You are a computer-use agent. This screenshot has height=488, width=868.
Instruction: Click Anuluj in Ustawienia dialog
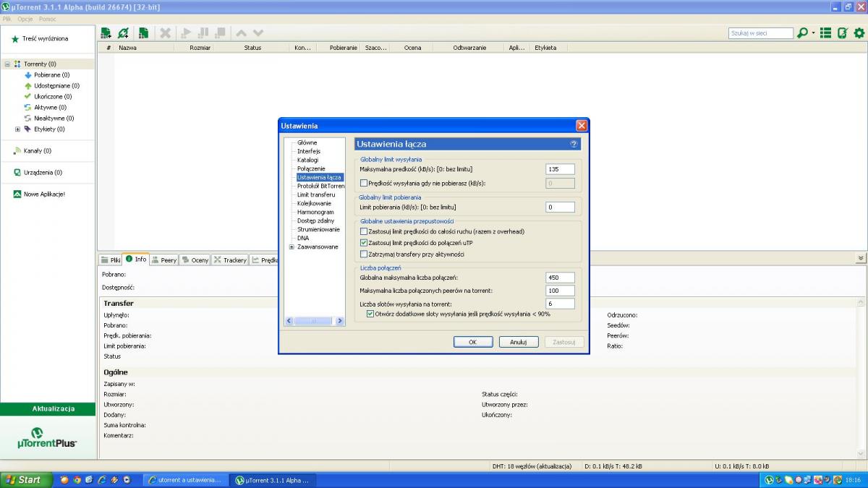point(519,342)
